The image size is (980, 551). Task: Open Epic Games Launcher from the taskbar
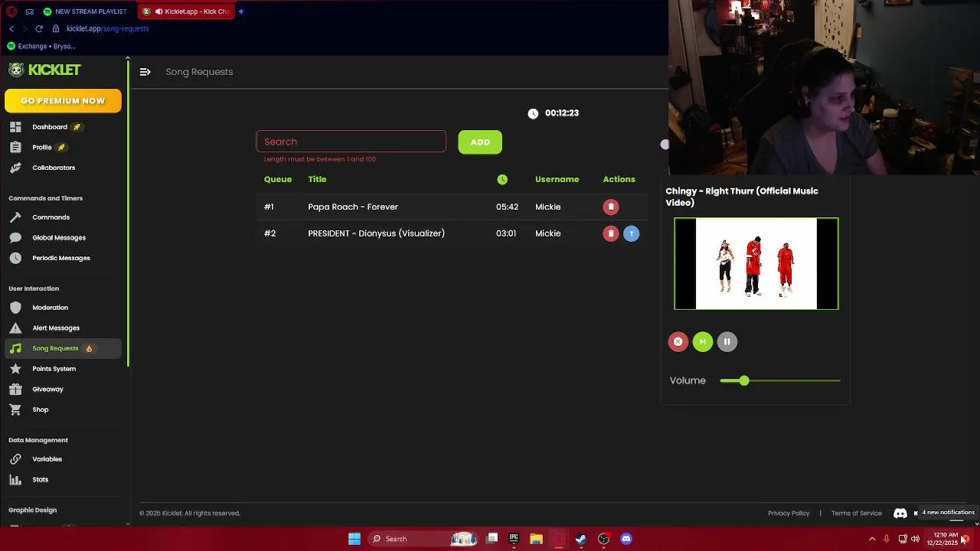pos(514,539)
